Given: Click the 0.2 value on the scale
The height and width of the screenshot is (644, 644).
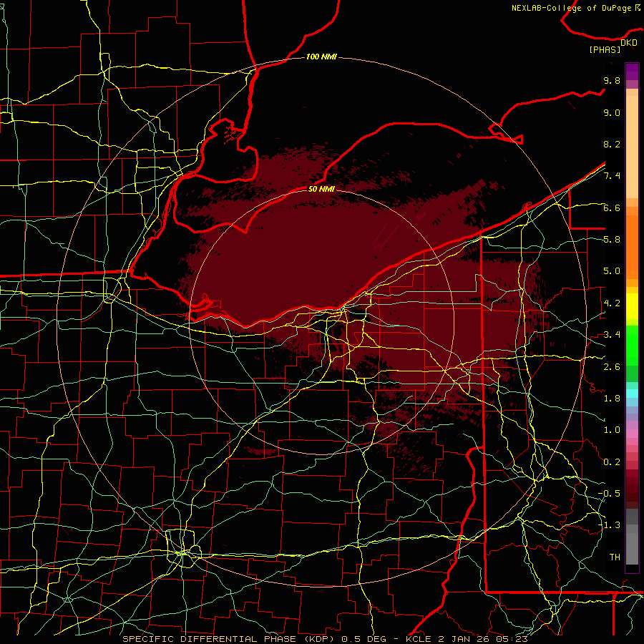Looking at the screenshot, I should pyautogui.click(x=612, y=462).
